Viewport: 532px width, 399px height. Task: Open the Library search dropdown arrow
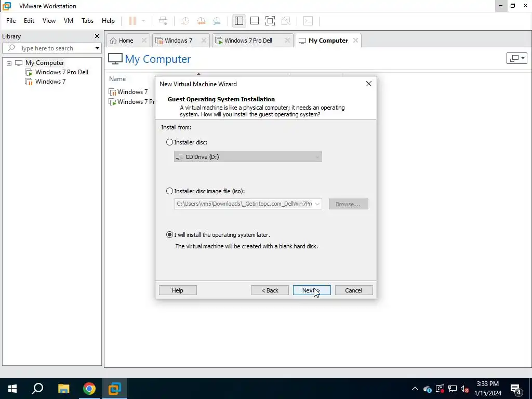pos(97,48)
